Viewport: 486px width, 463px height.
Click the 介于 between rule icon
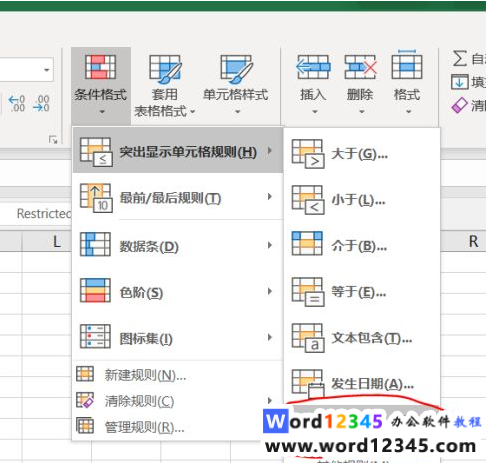(x=307, y=243)
